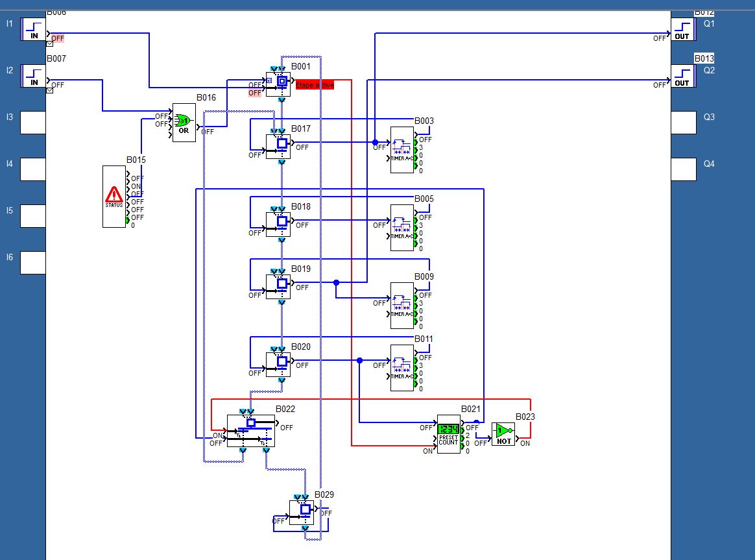Select the B003 TIMER A-C block
The width and height of the screenshot is (755, 560).
point(402,149)
